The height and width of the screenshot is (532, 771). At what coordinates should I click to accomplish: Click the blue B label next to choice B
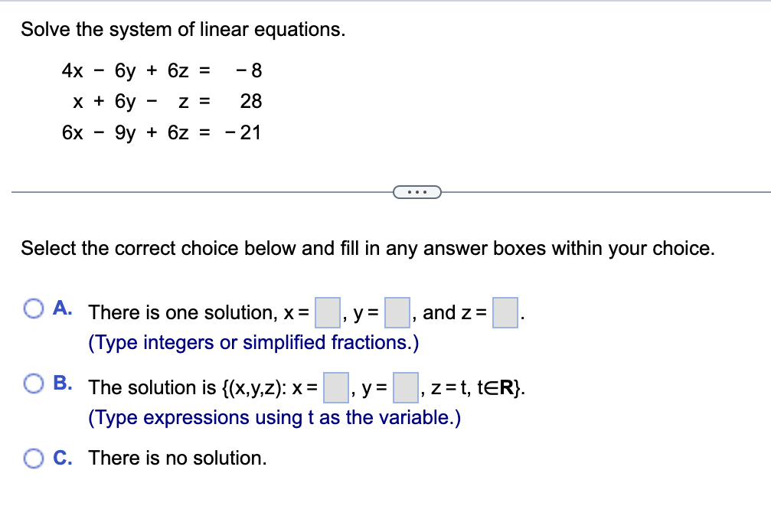tap(61, 383)
